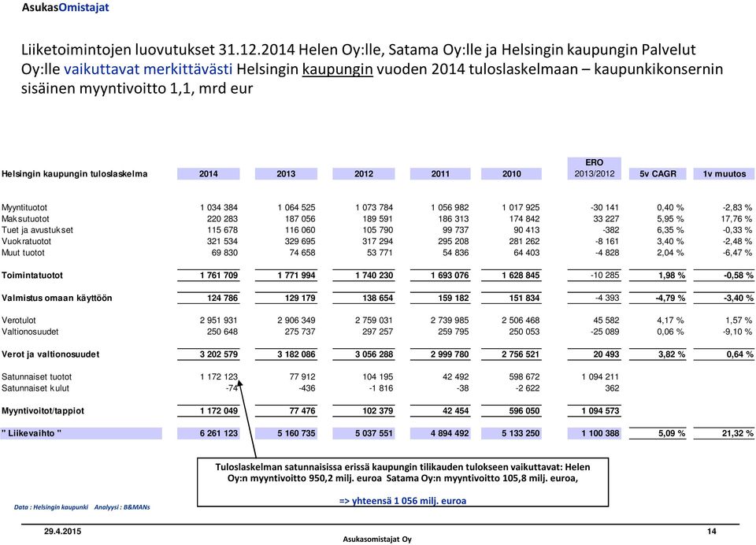Click Myyntivoitot/tappiot 2014 value 1 172 049
Viewport: 756px width, 545px height.
(x=219, y=411)
